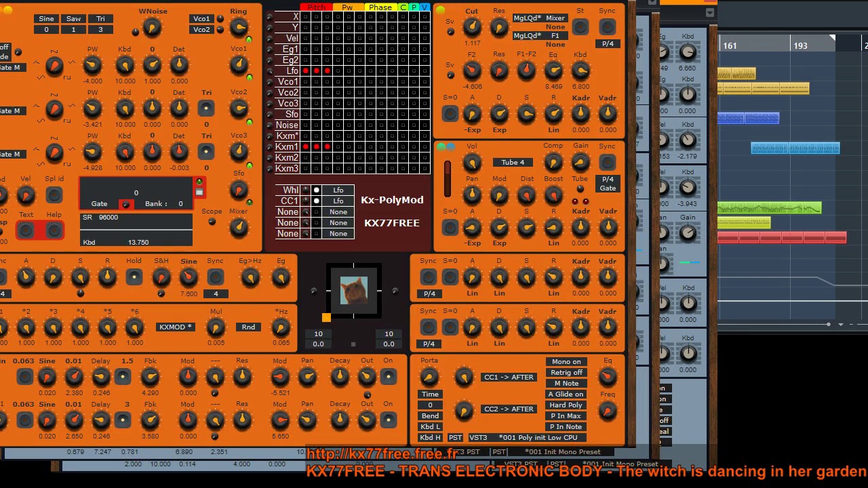The image size is (868, 488).
Task: Open the MgLQd* Mixer filter selector
Action: point(540,18)
